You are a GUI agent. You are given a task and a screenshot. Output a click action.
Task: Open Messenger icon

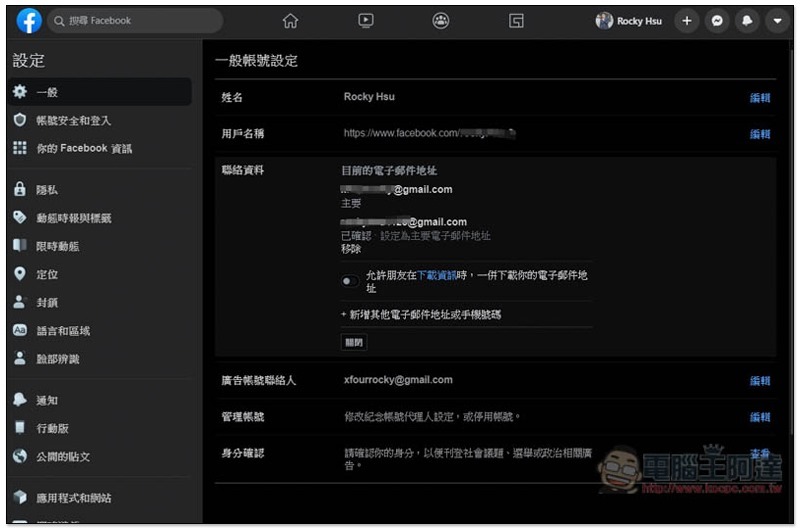tap(717, 21)
